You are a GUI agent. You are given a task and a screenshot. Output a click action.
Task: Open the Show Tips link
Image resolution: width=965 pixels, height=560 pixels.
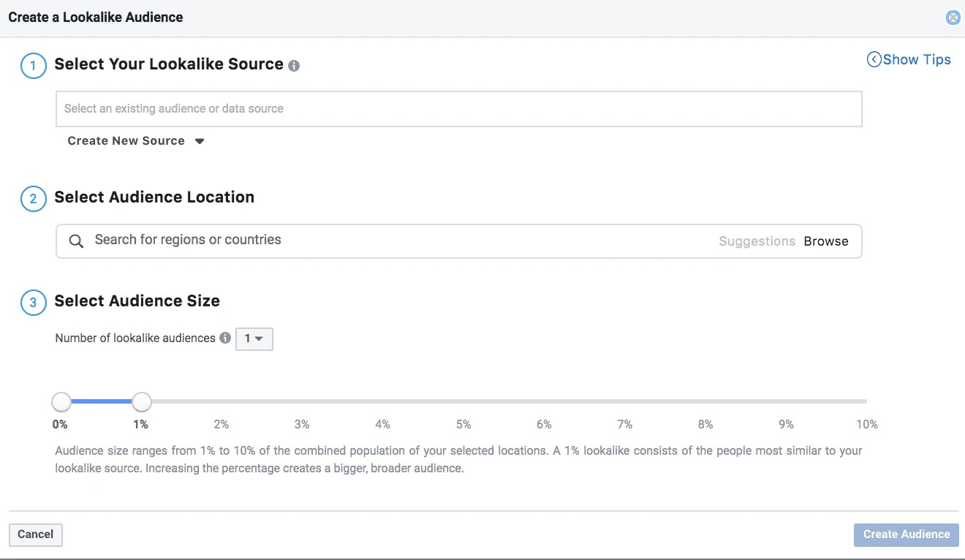917,60
